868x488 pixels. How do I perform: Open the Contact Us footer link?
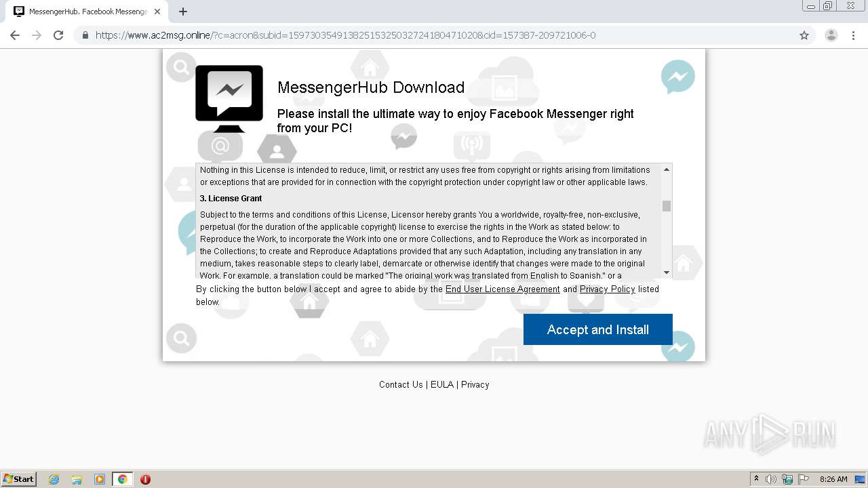pyautogui.click(x=401, y=384)
